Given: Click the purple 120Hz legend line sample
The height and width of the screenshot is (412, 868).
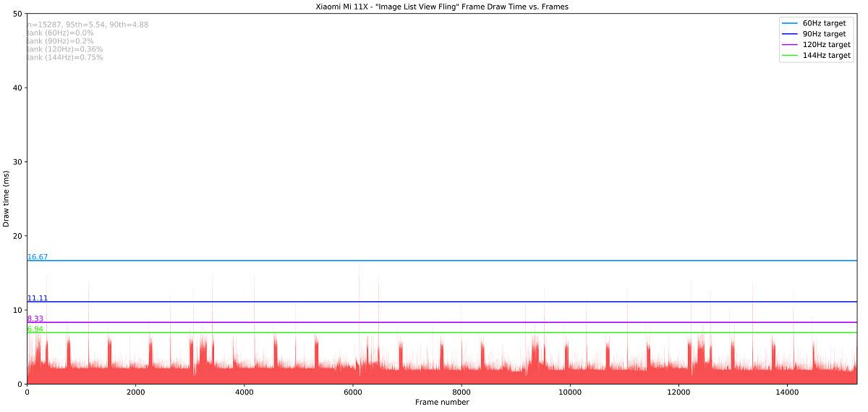Looking at the screenshot, I should [x=789, y=44].
